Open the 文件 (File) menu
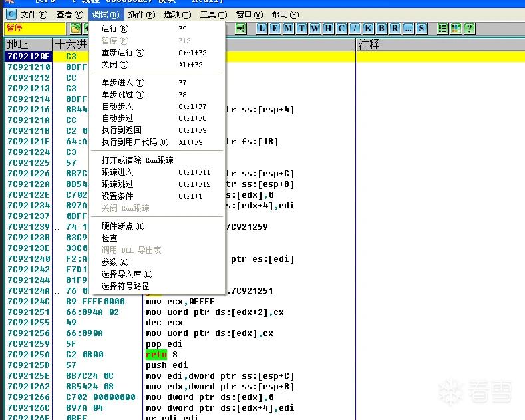This screenshot has width=525, height=420. (x=34, y=15)
